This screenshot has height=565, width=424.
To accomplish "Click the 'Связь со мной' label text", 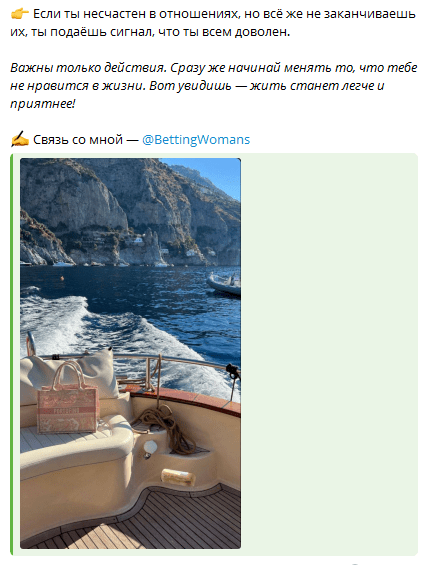I will click(x=78, y=140).
